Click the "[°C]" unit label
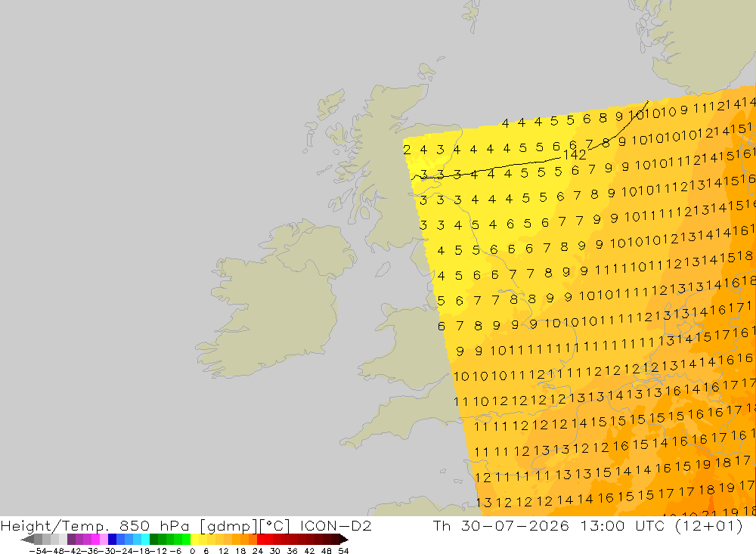 point(274,526)
